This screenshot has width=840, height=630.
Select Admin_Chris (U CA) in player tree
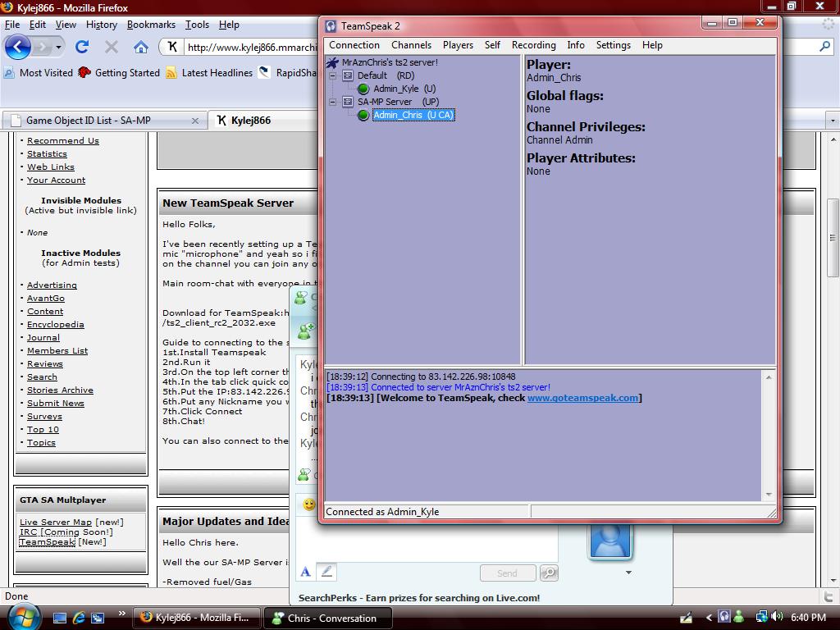413,115
